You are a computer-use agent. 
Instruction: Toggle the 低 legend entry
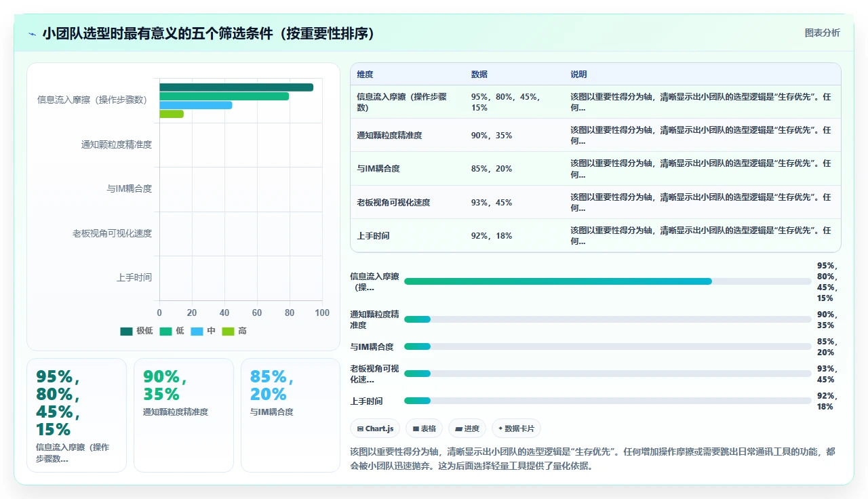(172, 331)
